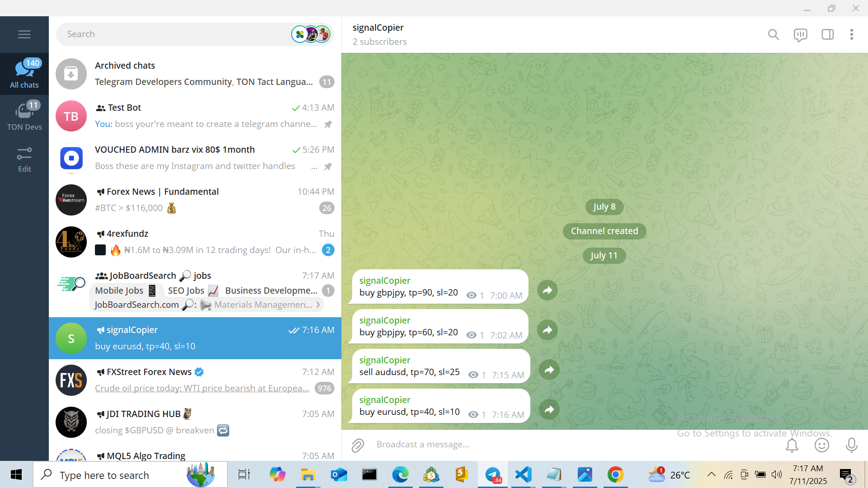Open the JobBoardSearch jobs group
Image resolution: width=868 pixels, height=488 pixels.
[x=195, y=290]
